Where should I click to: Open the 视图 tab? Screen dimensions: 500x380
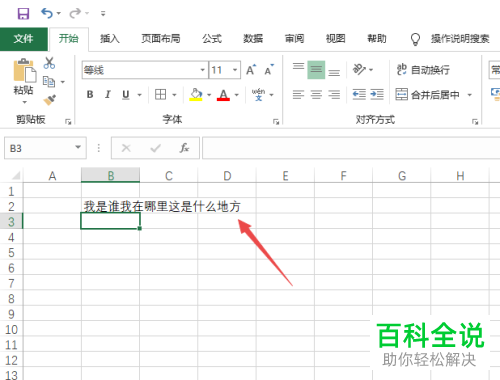pyautogui.click(x=336, y=39)
